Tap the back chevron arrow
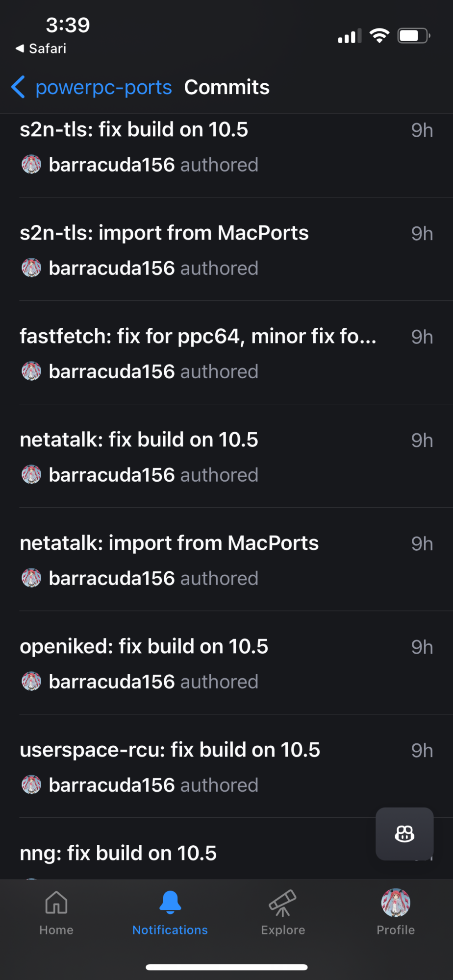 tap(18, 87)
